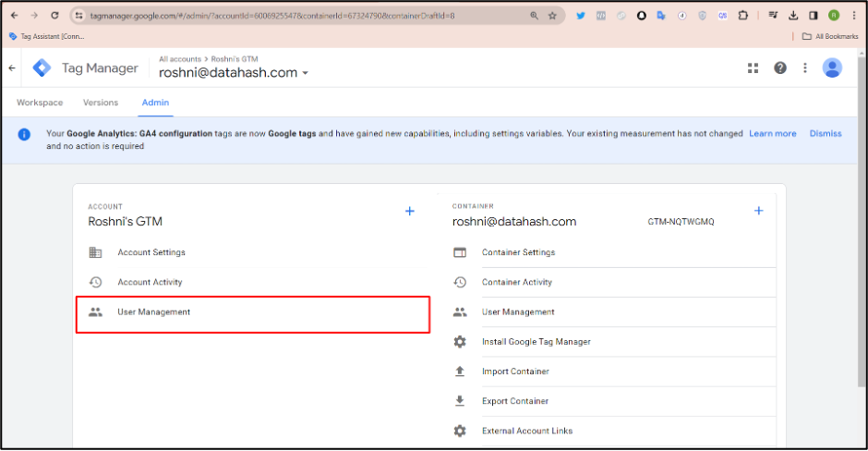
Task: Click account User Management people icon
Action: (95, 312)
